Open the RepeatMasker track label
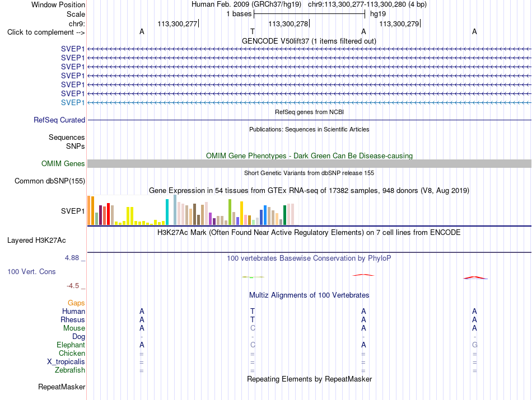 62,387
